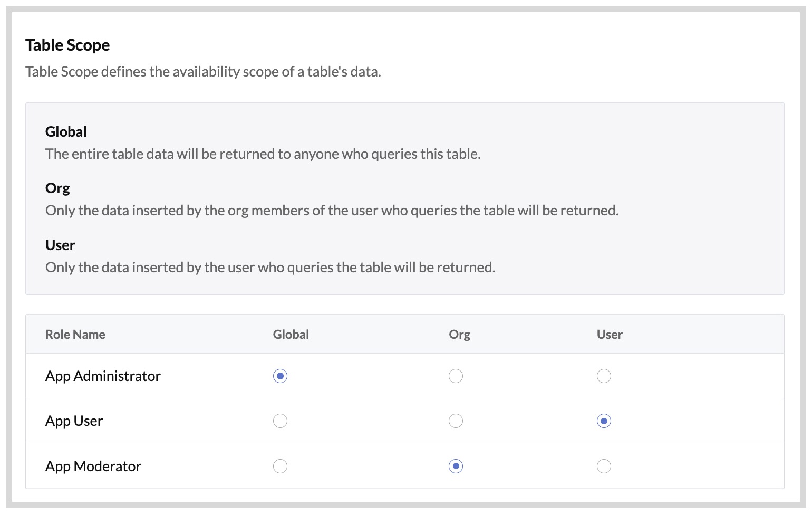Screen dimensions: 812x514
Task: Click the Org column header
Action: pos(459,334)
